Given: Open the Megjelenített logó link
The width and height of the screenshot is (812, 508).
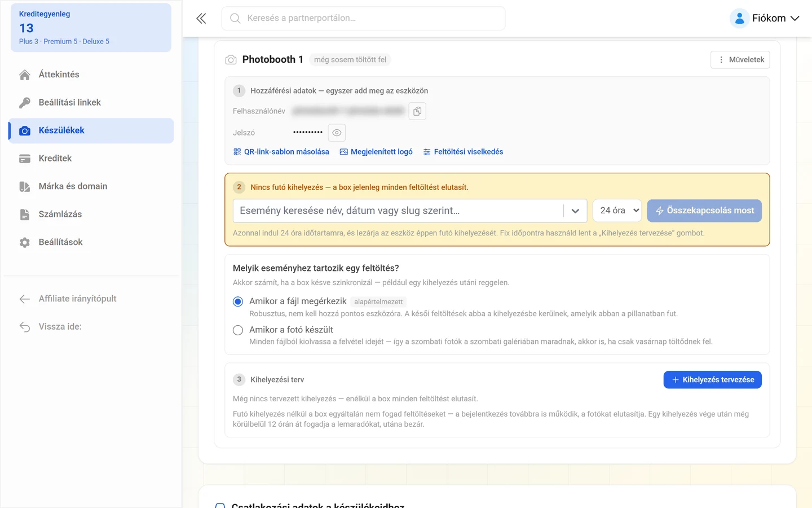Looking at the screenshot, I should [x=376, y=152].
